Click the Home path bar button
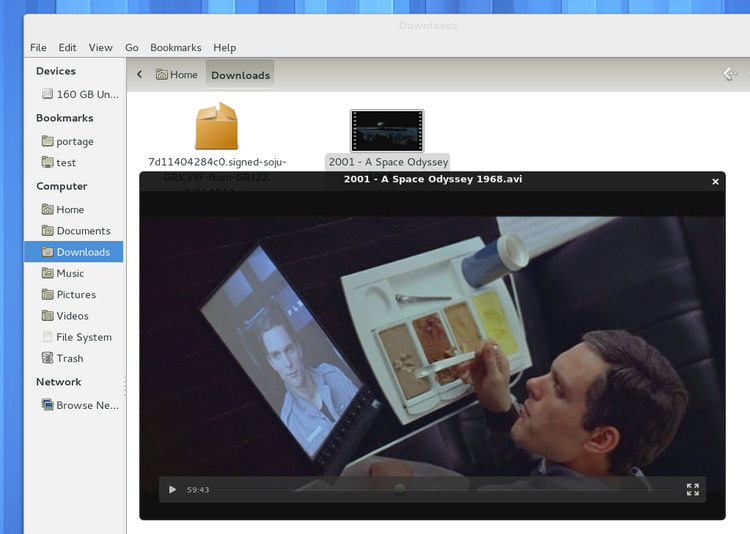 pyautogui.click(x=176, y=75)
